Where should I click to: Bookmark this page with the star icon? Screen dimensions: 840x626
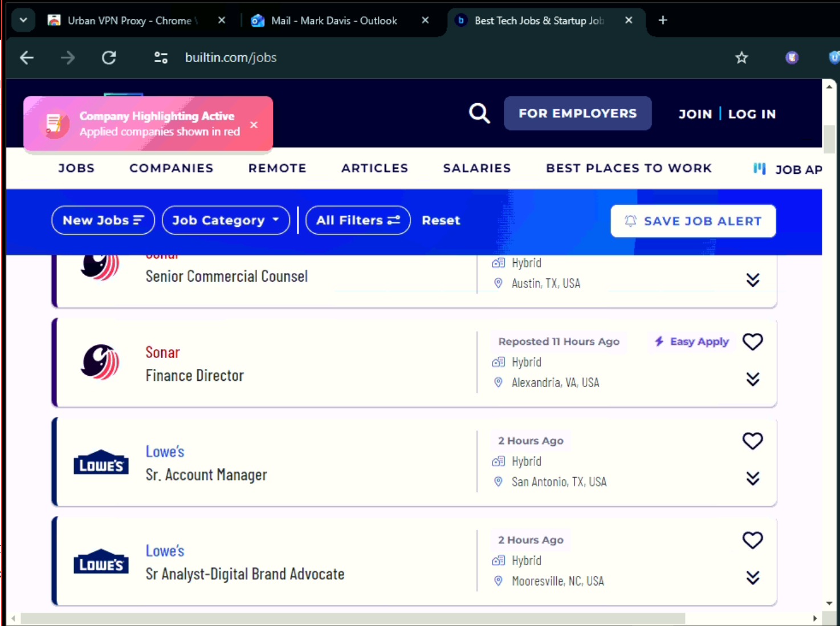click(x=741, y=58)
